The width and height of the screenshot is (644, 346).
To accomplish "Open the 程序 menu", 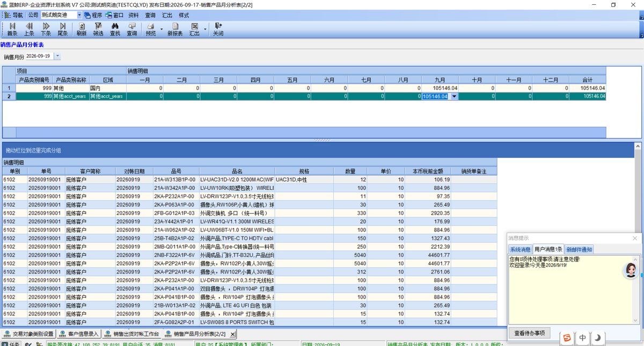I will pyautogui.click(x=93, y=15).
